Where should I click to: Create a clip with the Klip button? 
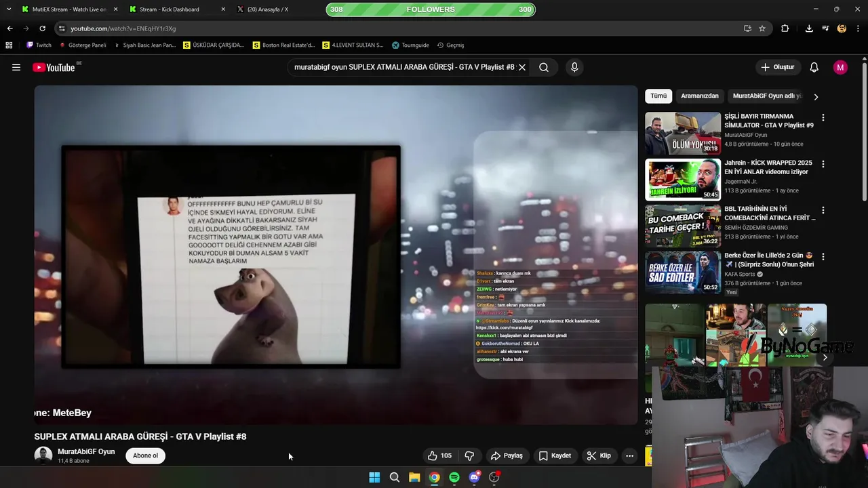(x=599, y=455)
